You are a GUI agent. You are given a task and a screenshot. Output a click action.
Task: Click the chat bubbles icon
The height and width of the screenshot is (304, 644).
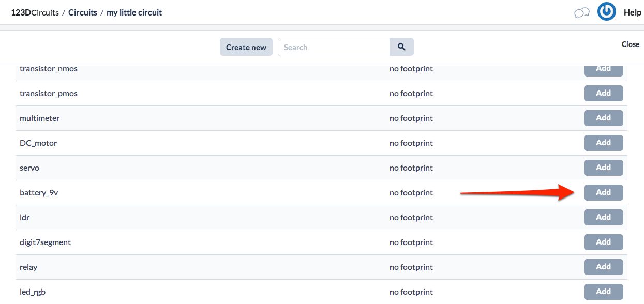coord(582,13)
